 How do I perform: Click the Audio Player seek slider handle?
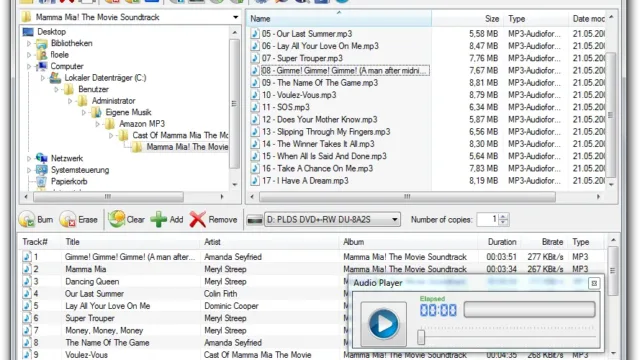click(x=421, y=337)
